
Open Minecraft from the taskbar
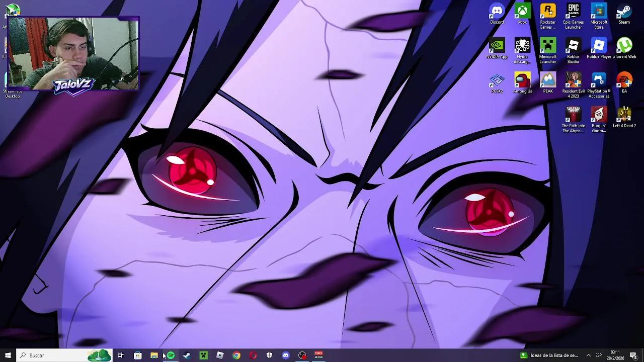(203, 355)
